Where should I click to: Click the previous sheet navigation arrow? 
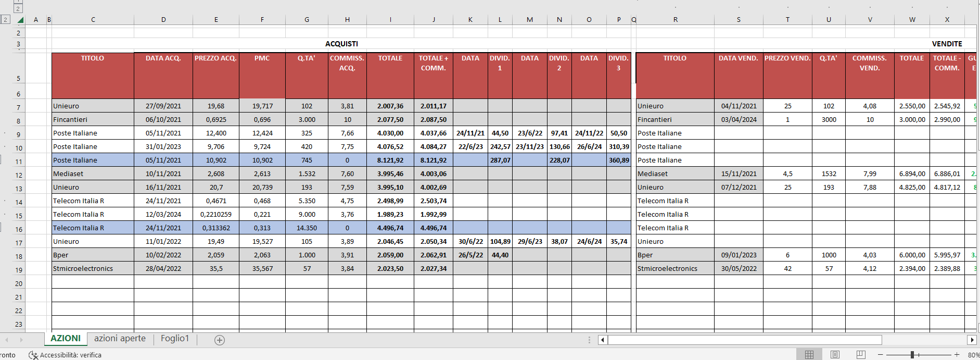(7, 340)
